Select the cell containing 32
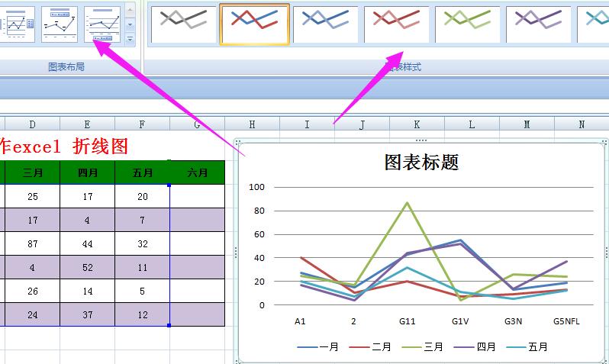 (x=143, y=244)
